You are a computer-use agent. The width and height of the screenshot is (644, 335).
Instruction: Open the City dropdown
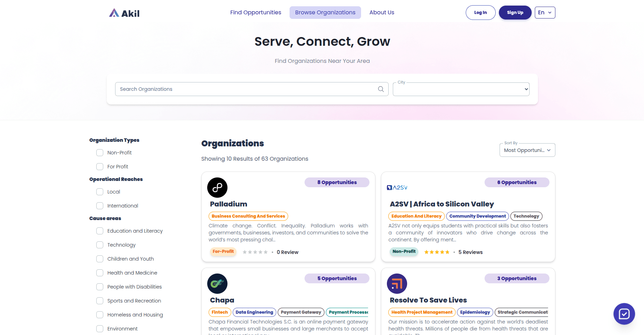pyautogui.click(x=461, y=89)
